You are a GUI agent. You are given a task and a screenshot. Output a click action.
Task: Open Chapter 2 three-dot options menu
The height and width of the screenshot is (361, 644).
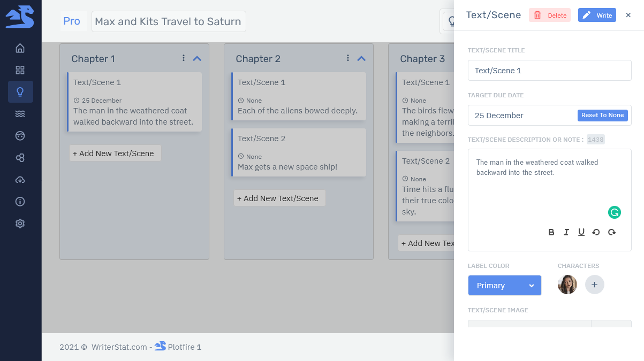348,58
